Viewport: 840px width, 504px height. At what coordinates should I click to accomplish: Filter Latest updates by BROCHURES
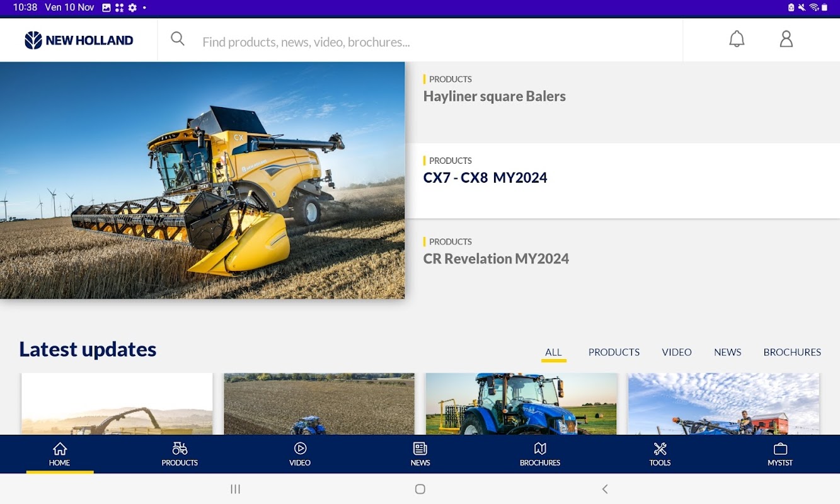[x=792, y=352]
